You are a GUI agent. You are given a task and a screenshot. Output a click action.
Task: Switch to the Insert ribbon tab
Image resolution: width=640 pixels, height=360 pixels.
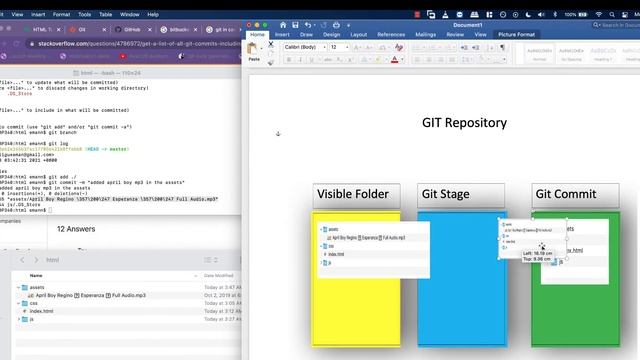(x=282, y=35)
